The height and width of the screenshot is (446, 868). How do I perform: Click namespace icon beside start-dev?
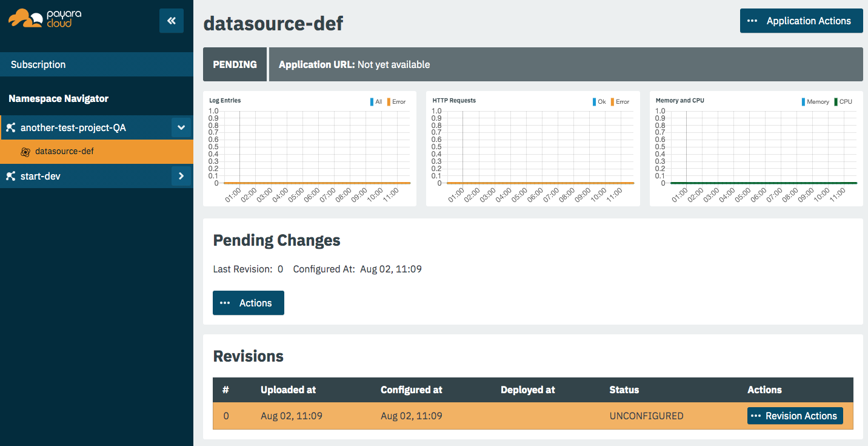10,177
